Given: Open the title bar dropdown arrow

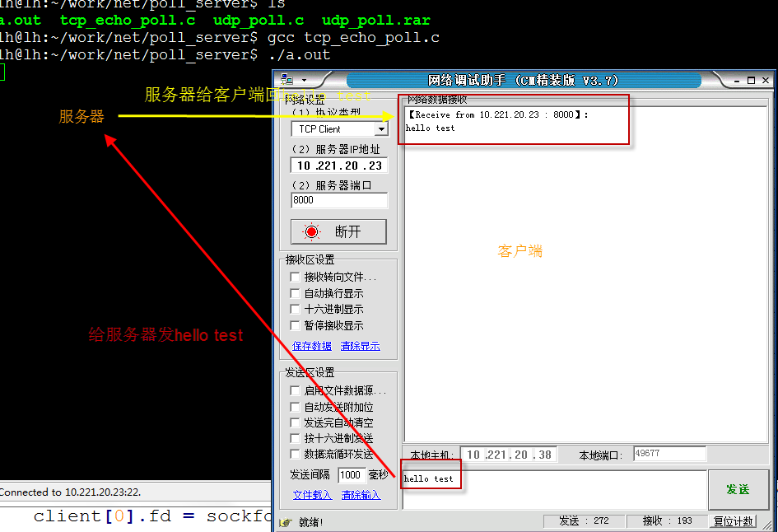Looking at the screenshot, I should tap(304, 80).
